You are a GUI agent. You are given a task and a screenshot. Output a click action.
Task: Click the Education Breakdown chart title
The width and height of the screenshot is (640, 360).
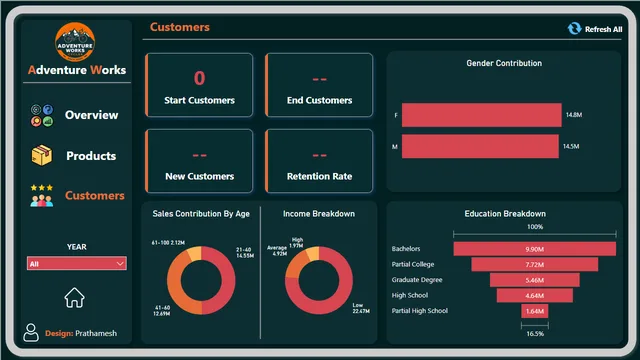[505, 214]
